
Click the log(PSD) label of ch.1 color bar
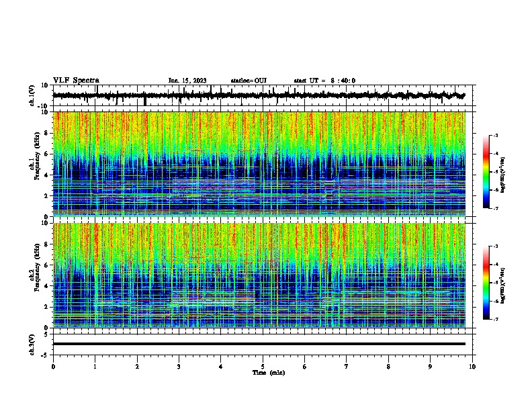[x=502, y=175]
